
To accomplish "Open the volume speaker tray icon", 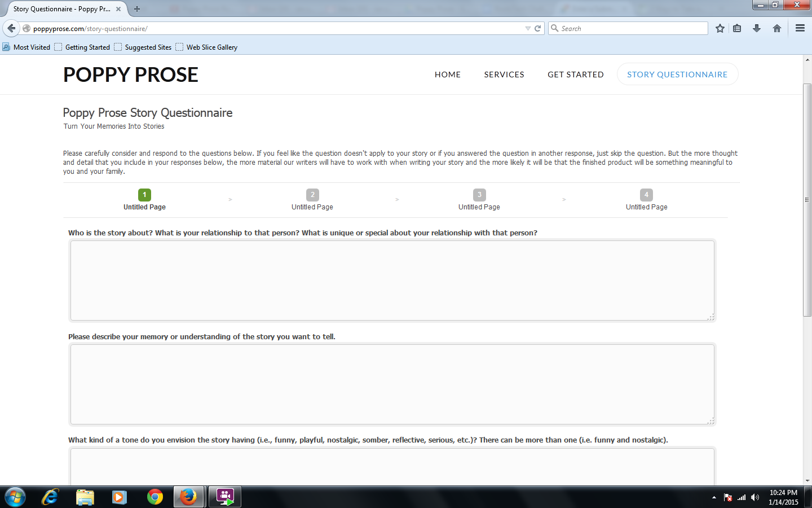I will click(x=755, y=497).
